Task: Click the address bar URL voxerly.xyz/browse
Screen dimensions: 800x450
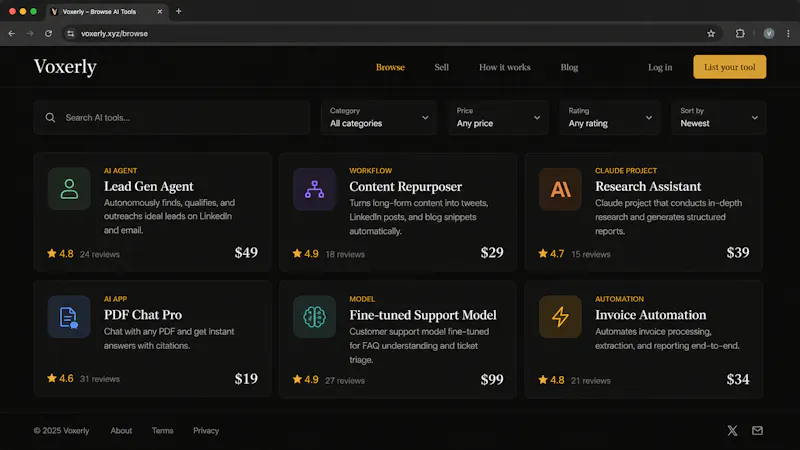Action: tap(114, 34)
